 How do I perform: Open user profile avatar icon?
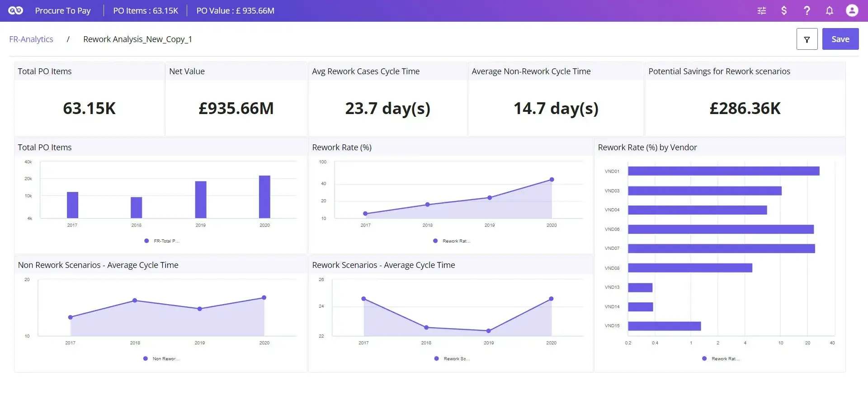852,10
